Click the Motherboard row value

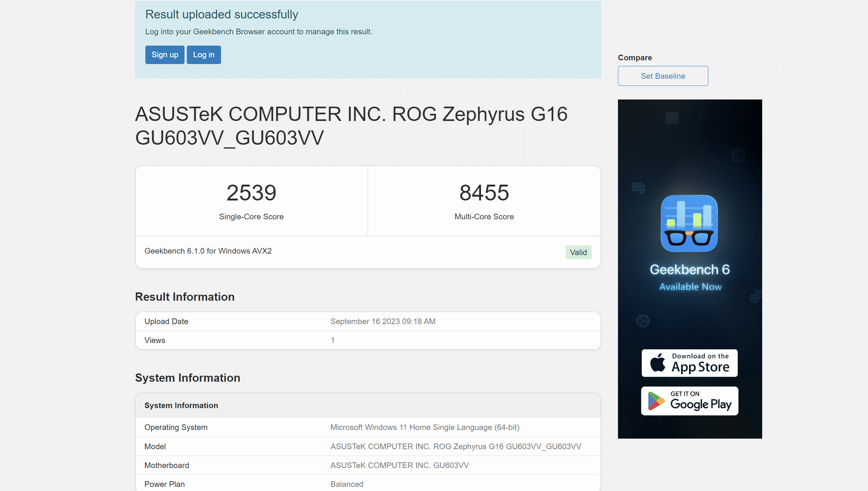[399, 465]
